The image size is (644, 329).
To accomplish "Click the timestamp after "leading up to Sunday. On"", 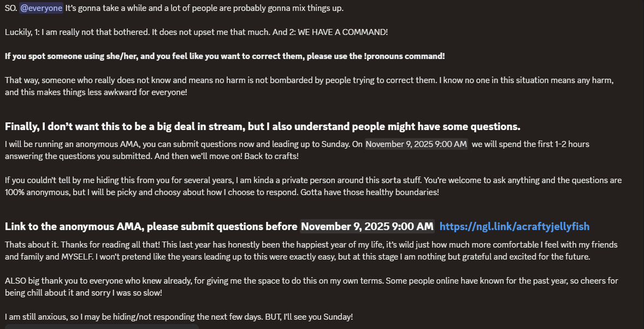I will (x=416, y=144).
